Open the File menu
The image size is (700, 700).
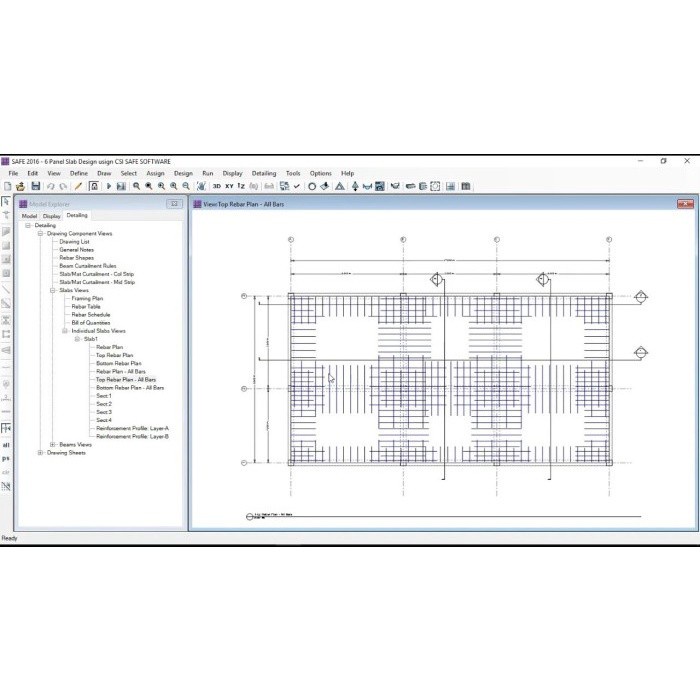[13, 173]
